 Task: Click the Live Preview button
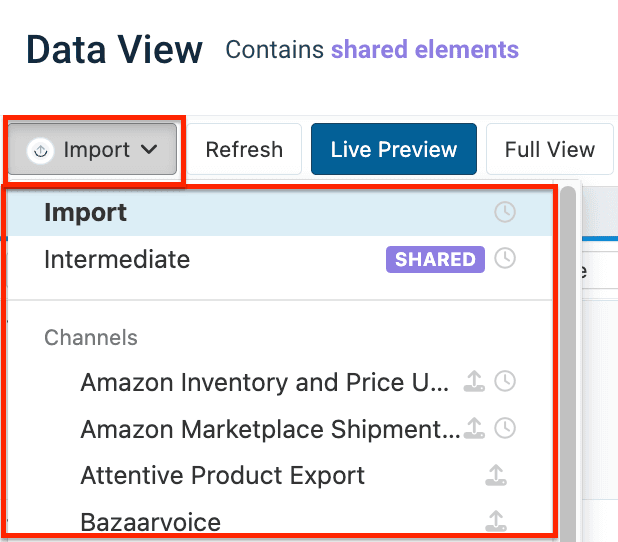[x=393, y=150]
